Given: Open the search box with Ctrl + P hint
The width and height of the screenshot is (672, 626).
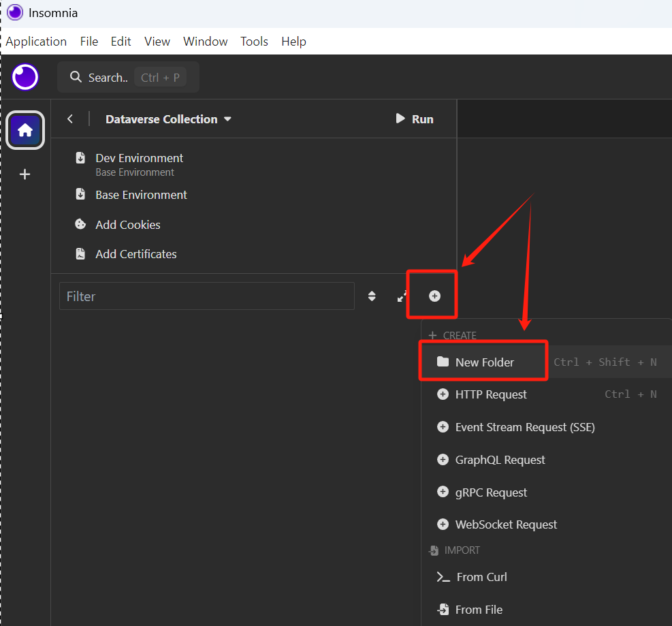Looking at the screenshot, I should coord(128,77).
